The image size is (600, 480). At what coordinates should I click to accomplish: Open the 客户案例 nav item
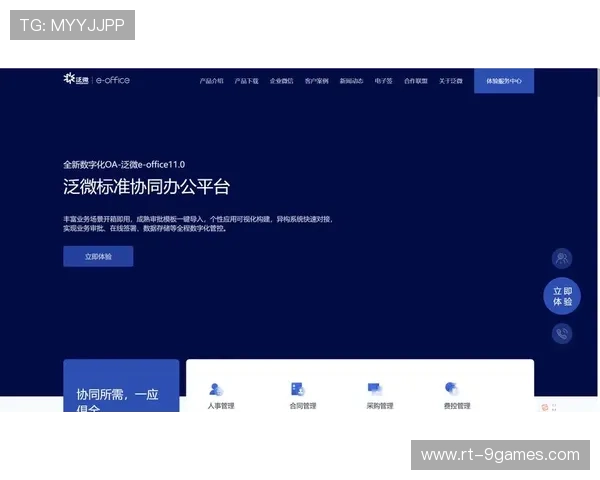316,81
